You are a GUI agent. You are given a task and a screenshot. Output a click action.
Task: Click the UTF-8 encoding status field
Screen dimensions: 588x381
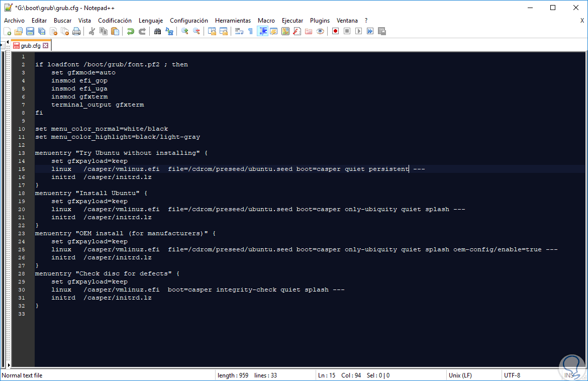pos(512,375)
